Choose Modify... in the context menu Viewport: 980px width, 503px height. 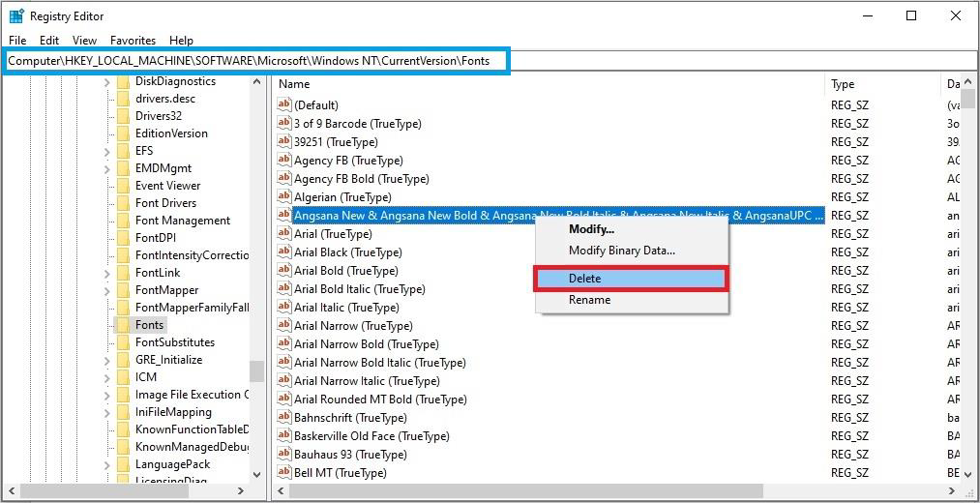coord(630,228)
